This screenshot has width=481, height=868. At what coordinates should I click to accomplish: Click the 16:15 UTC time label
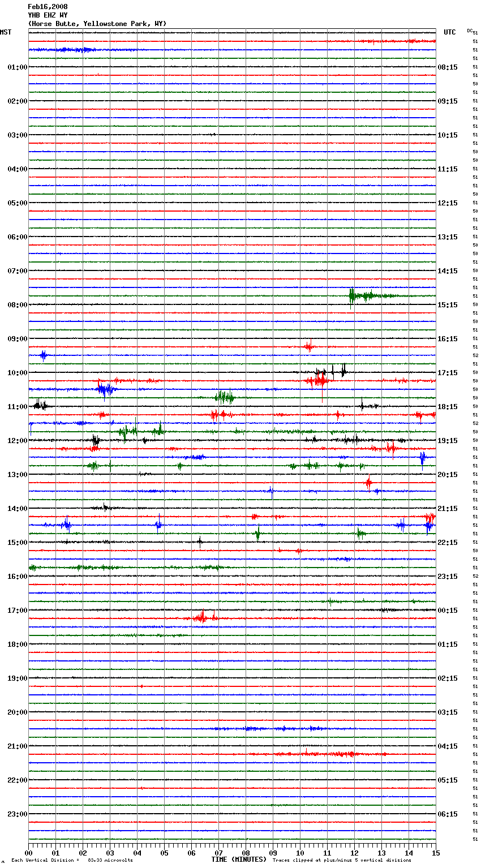tap(448, 339)
